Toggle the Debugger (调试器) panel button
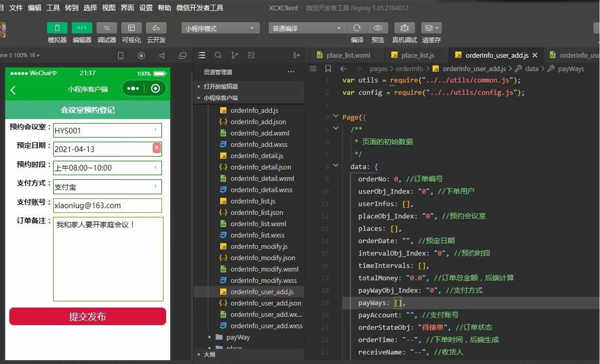 coord(106,28)
